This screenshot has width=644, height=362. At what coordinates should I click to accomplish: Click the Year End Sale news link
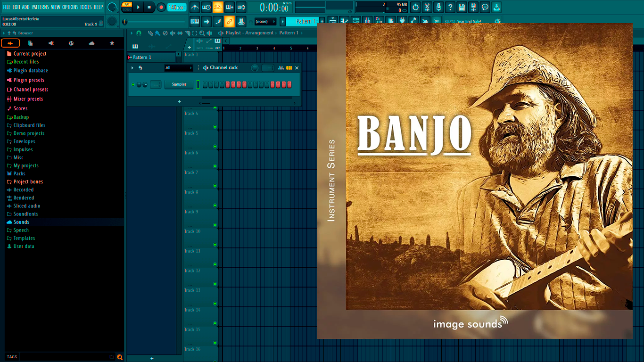469,21
